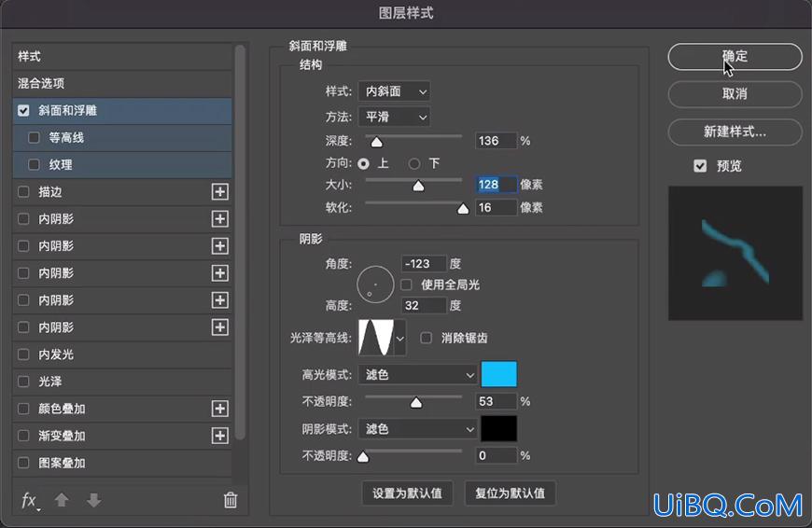Delete effect using the trash icon
Image resolution: width=812 pixels, height=528 pixels.
[x=231, y=500]
